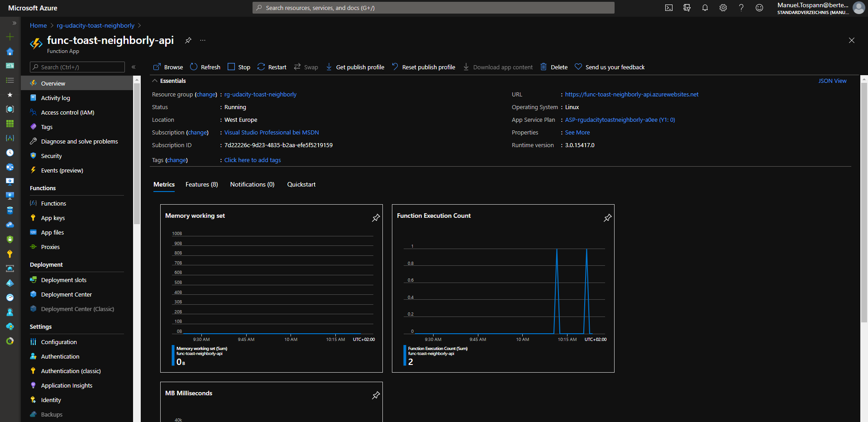Click Create a resource plus icon
Screen dimensions: 868x422
(x=10, y=37)
